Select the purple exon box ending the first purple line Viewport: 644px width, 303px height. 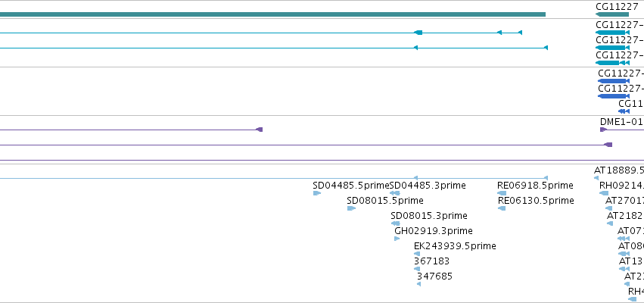(x=259, y=130)
